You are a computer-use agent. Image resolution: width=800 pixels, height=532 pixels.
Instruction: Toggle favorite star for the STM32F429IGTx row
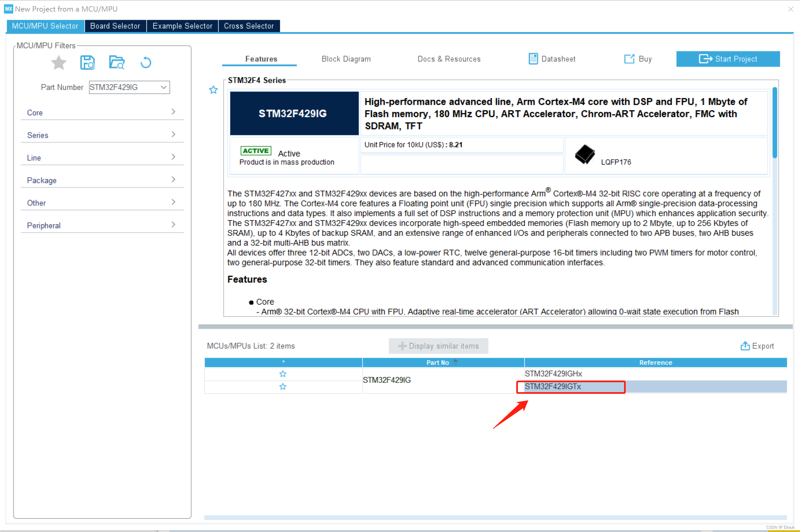283,387
